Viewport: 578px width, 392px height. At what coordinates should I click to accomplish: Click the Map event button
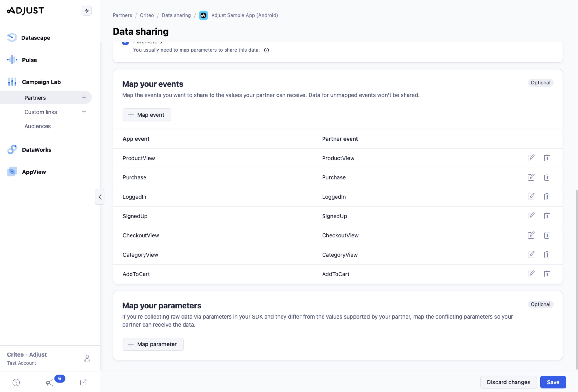click(x=147, y=115)
